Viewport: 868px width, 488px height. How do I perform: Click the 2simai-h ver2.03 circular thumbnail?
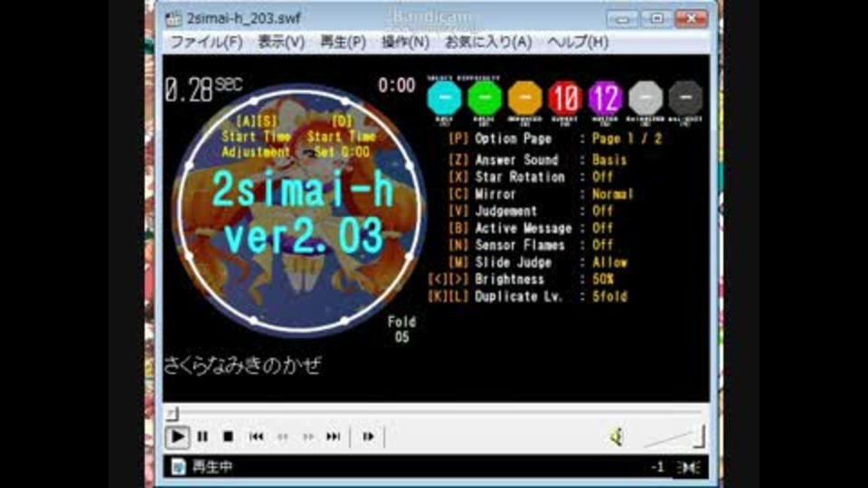pos(299,211)
